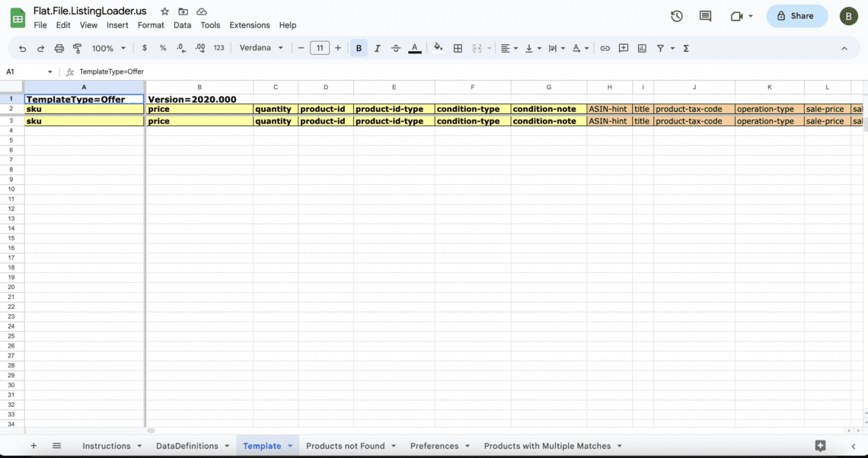Add a new sheet with plus button
This screenshot has width=868, height=458.
coord(33,446)
